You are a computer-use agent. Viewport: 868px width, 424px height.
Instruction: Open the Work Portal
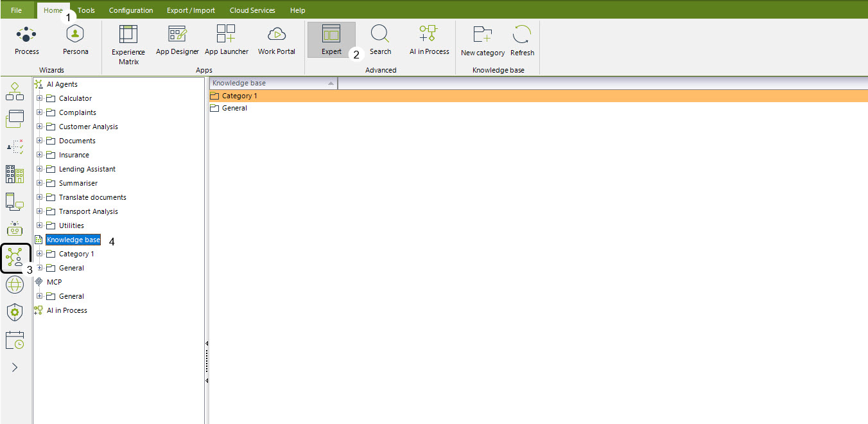[276, 40]
